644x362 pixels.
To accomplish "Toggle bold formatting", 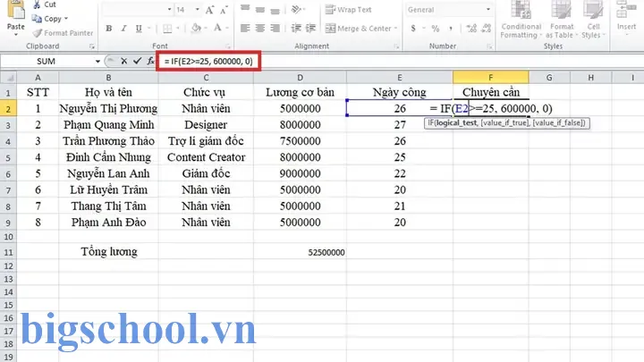I will (x=109, y=29).
